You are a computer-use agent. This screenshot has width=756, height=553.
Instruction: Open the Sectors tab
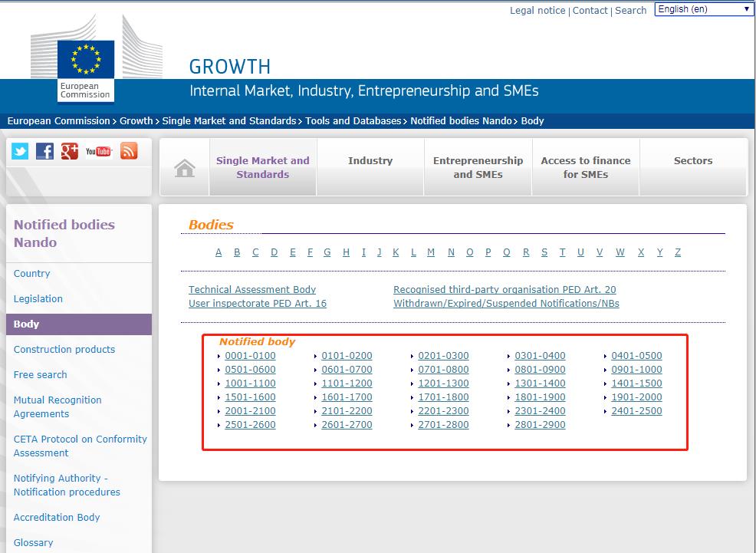coord(693,161)
